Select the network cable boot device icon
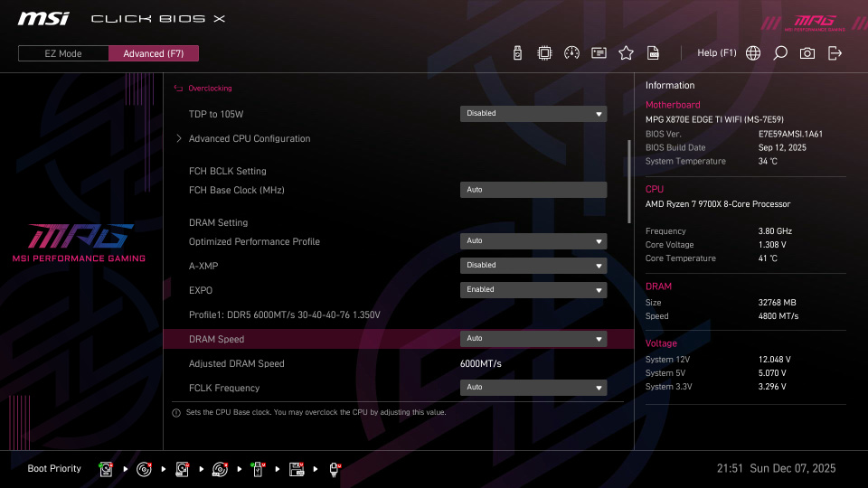The height and width of the screenshot is (488, 868). (x=335, y=469)
